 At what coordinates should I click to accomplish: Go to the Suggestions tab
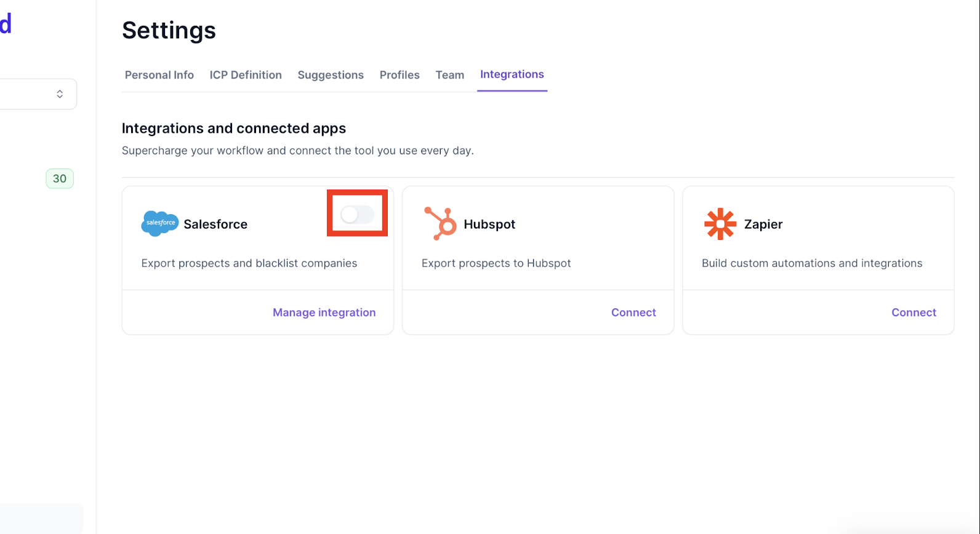click(x=331, y=75)
